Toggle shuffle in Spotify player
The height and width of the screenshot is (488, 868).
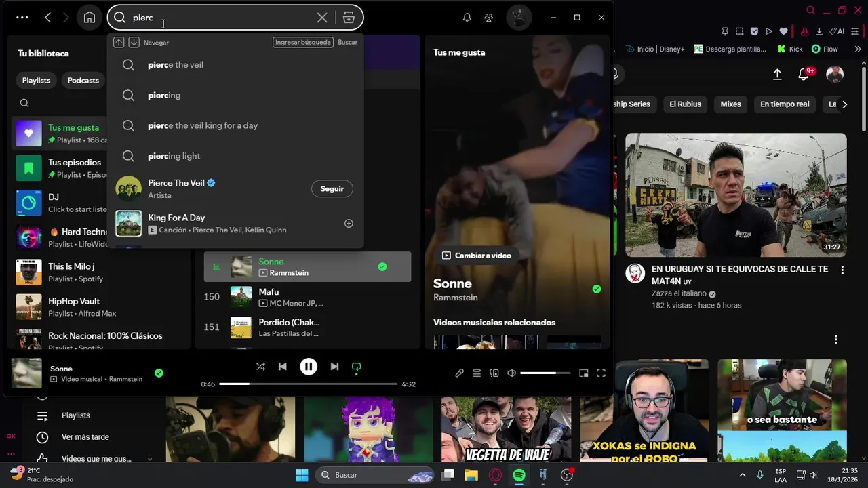(x=260, y=367)
